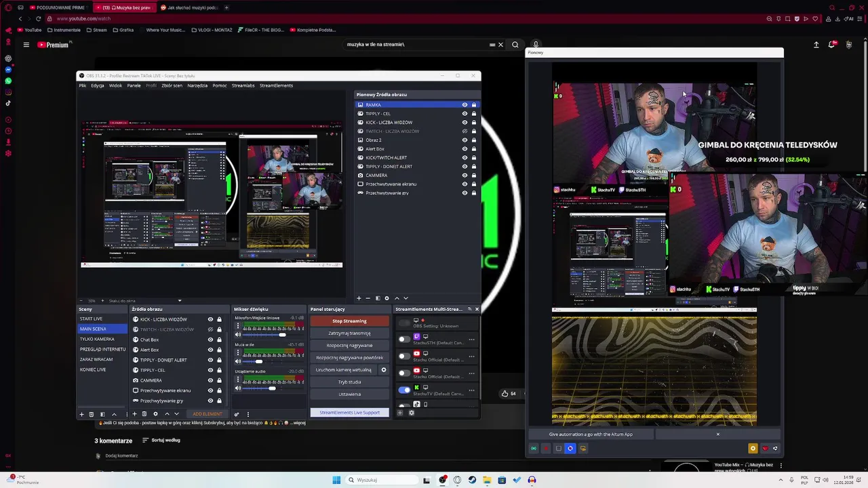The height and width of the screenshot is (488, 868).
Task: Open the Sortuj według comments sort dropdown
Action: [161, 441]
